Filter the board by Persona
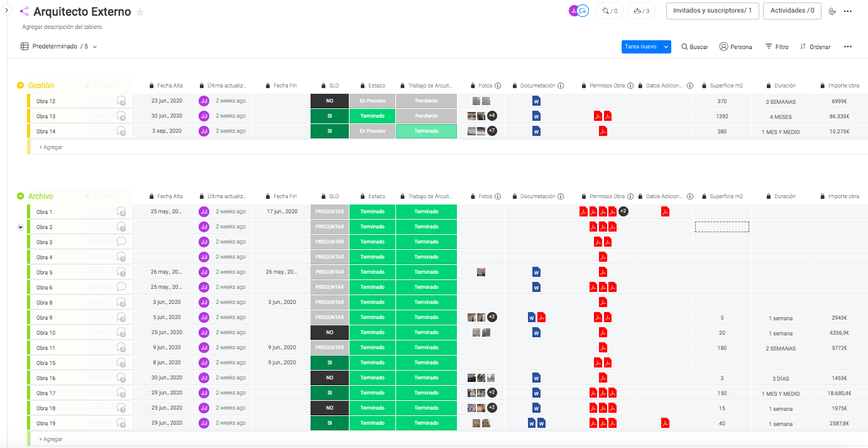 click(x=735, y=47)
